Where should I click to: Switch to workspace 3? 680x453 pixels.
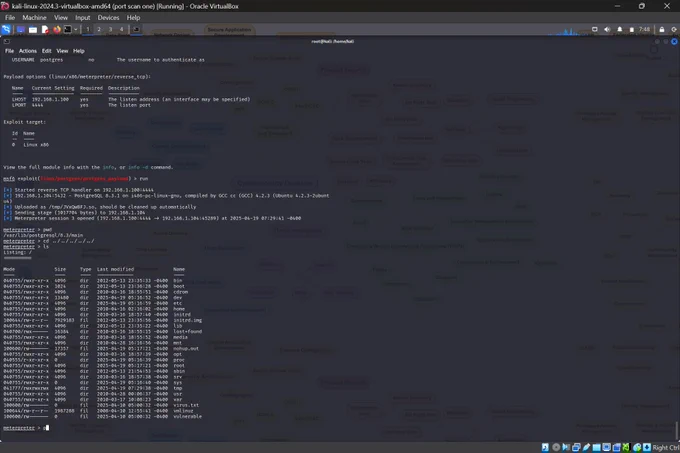pos(110,29)
